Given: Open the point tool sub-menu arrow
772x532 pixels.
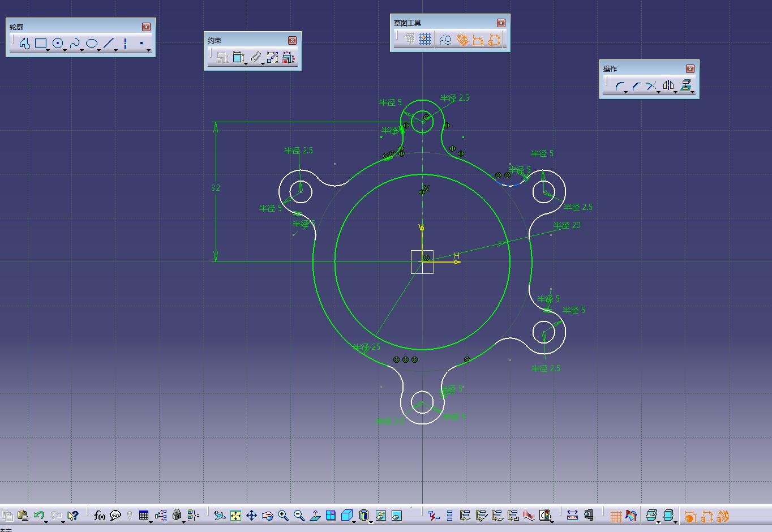Looking at the screenshot, I should [149, 50].
